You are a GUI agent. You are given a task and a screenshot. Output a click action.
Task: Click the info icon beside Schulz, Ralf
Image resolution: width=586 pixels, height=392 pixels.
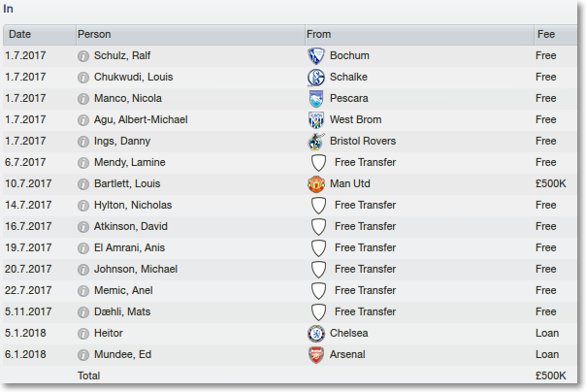(x=83, y=56)
